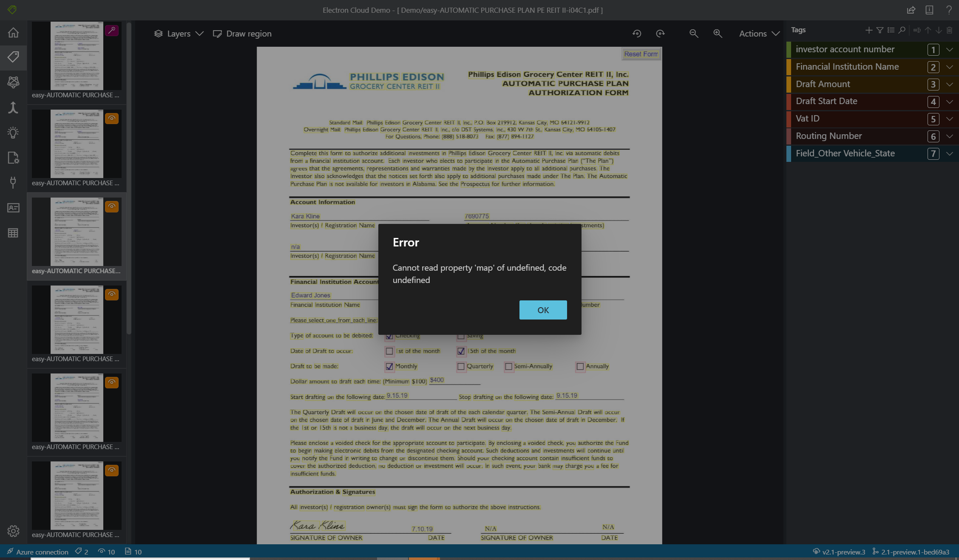Viewport: 959px width, 560px height.
Task: Zoom in on the document
Action: point(718,34)
